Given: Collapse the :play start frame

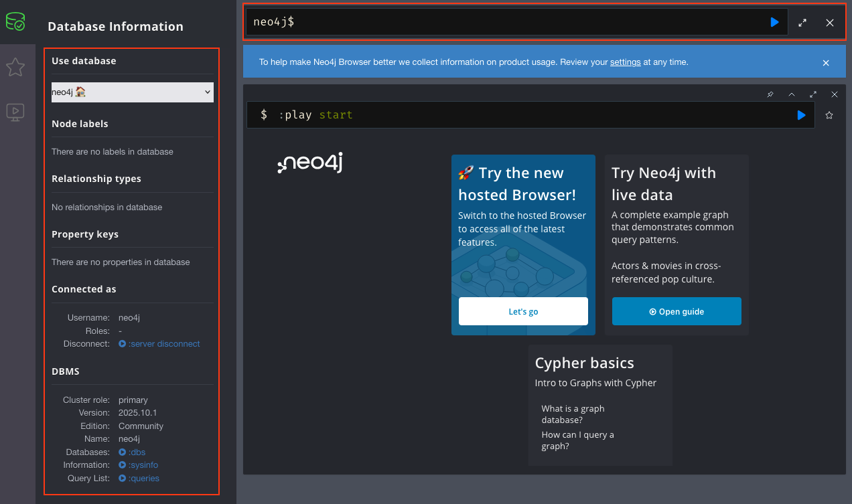Looking at the screenshot, I should pos(792,94).
